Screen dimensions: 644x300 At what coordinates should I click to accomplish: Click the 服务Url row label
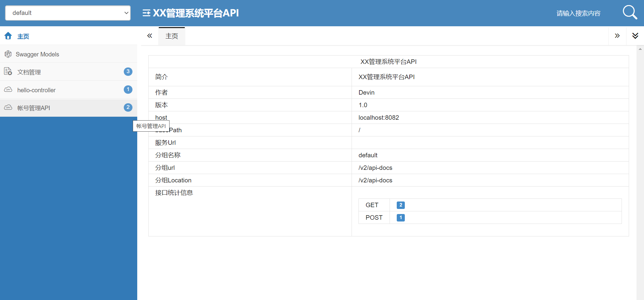coord(165,143)
